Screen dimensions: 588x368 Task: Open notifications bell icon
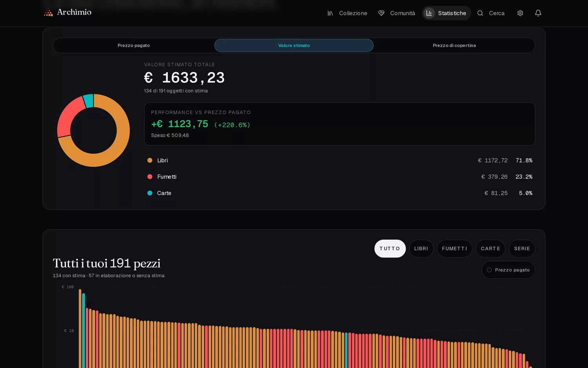(x=538, y=13)
